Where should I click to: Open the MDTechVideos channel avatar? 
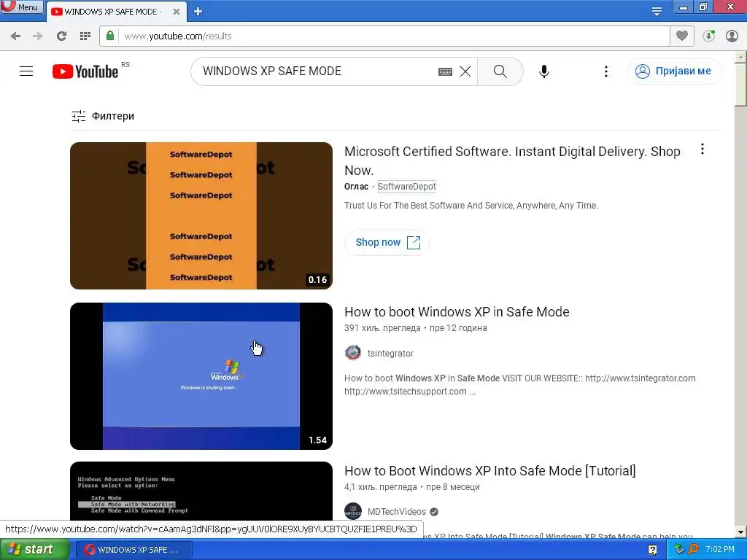[x=353, y=511]
